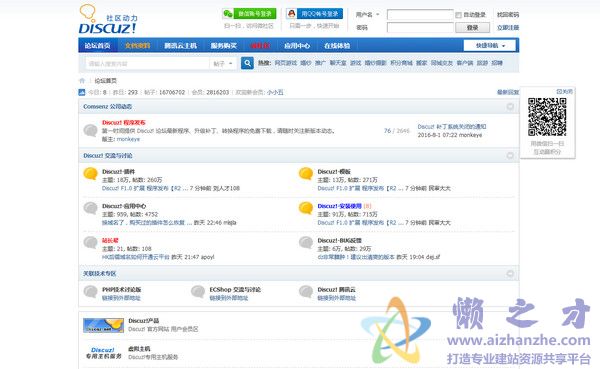Click the username input field

pyautogui.click(x=420, y=15)
